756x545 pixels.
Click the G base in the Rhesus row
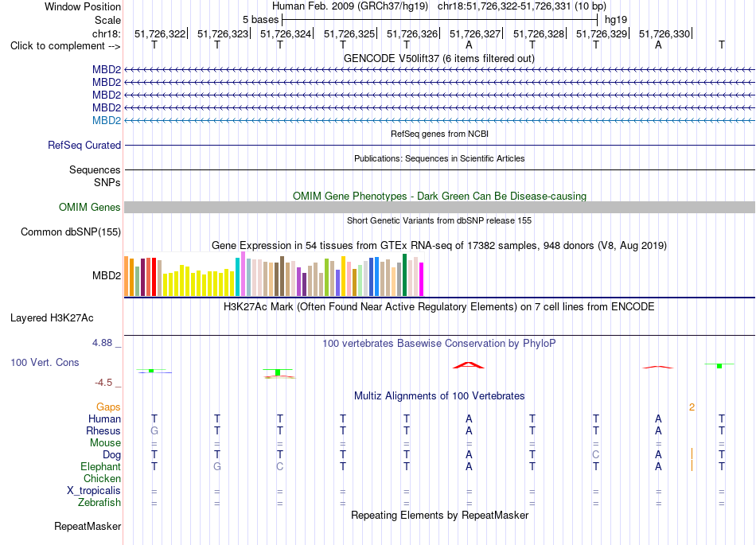tap(154, 430)
